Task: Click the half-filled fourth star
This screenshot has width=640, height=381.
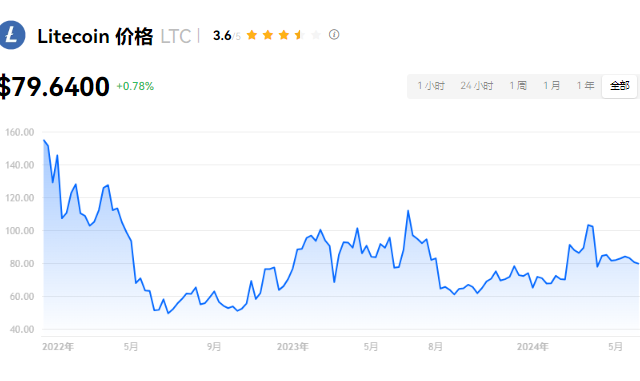Action: 300,35
